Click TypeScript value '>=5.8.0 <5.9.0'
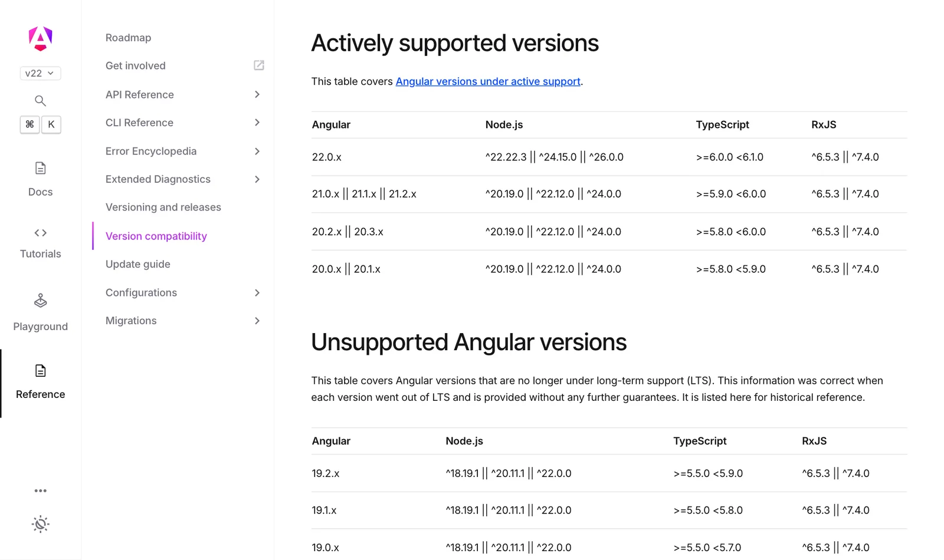 pos(731,269)
